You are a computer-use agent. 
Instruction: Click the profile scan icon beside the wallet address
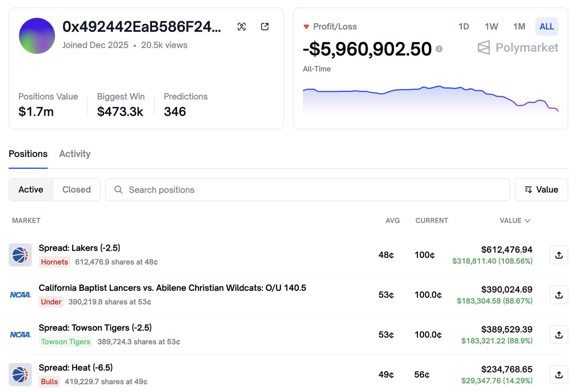[x=242, y=27]
